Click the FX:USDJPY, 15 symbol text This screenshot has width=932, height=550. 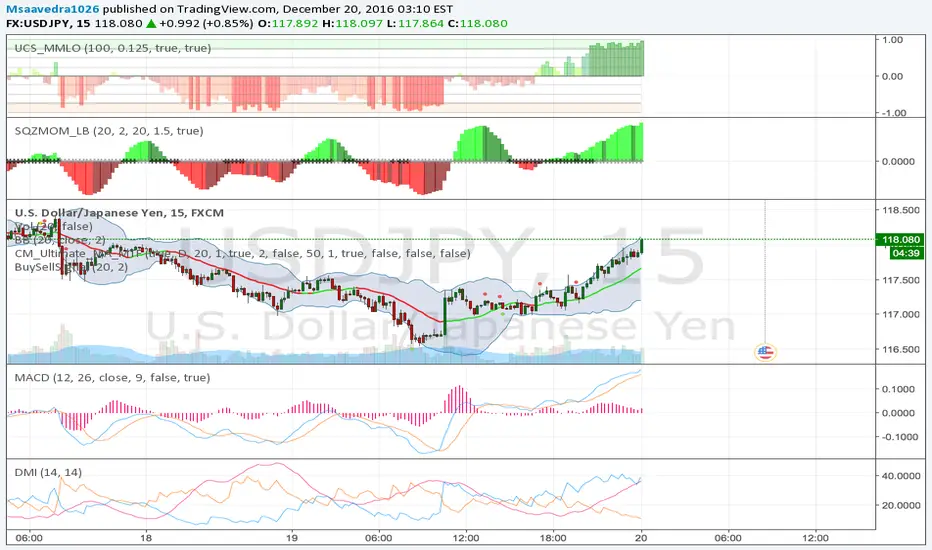(x=48, y=24)
